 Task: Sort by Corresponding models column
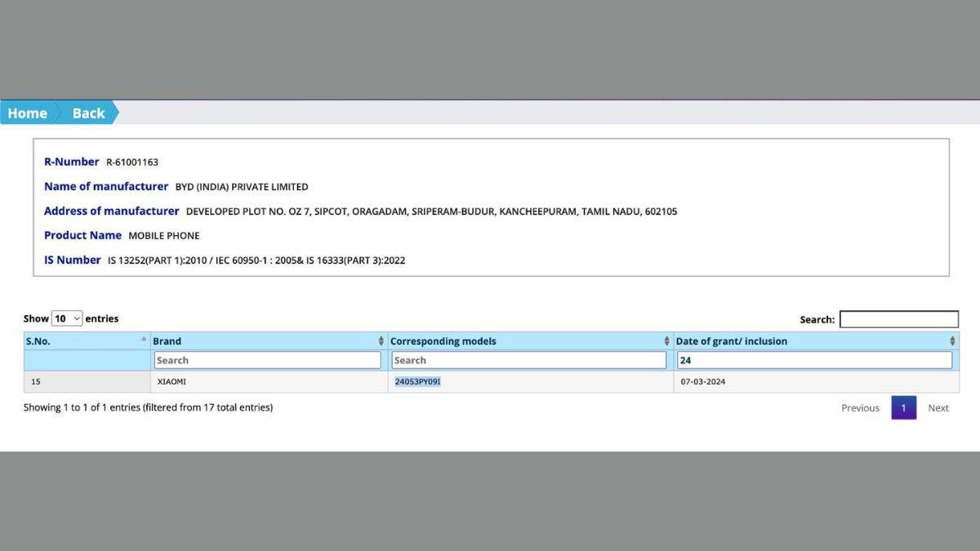coord(530,341)
